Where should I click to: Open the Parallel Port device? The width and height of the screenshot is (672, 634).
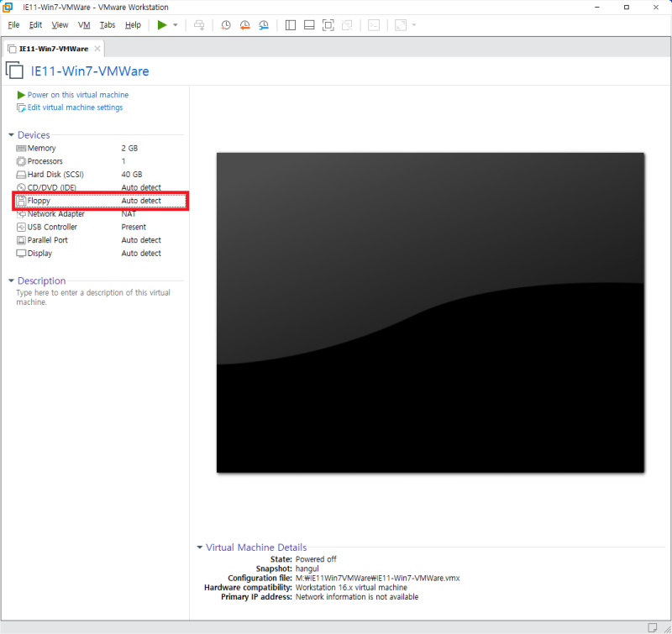pyautogui.click(x=50, y=240)
